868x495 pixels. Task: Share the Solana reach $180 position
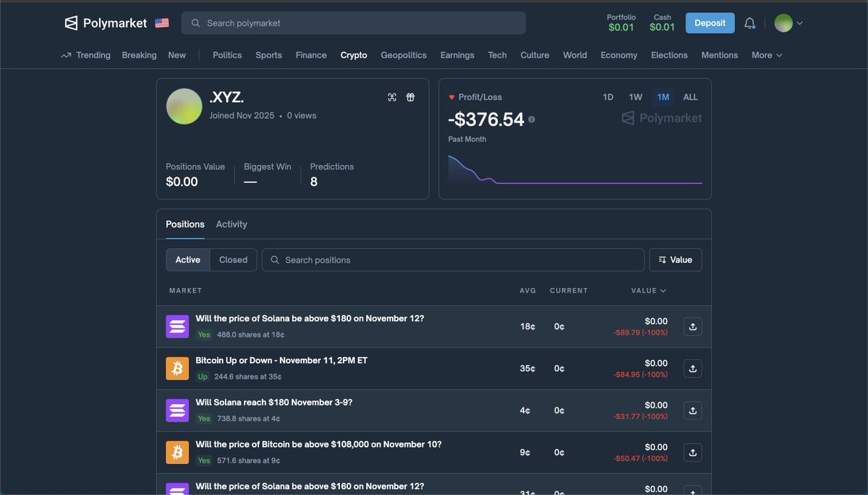pyautogui.click(x=692, y=410)
